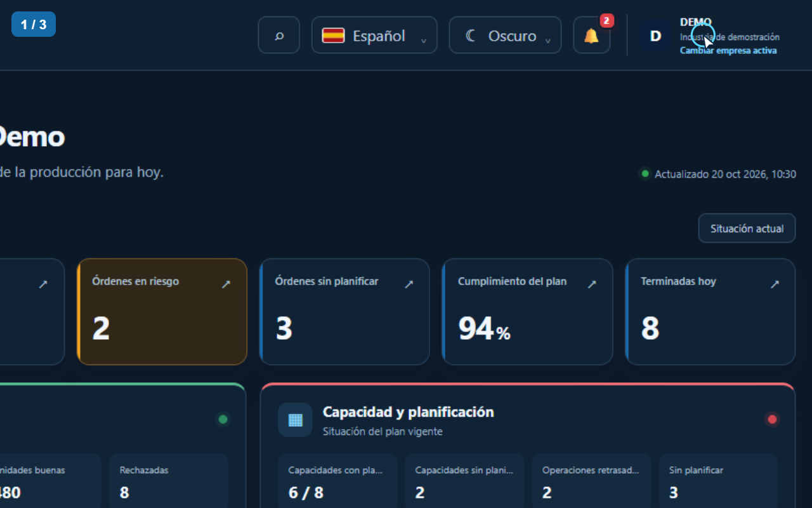Click the Capacidad y planificación grid icon
This screenshot has width=812, height=508.
(296, 420)
